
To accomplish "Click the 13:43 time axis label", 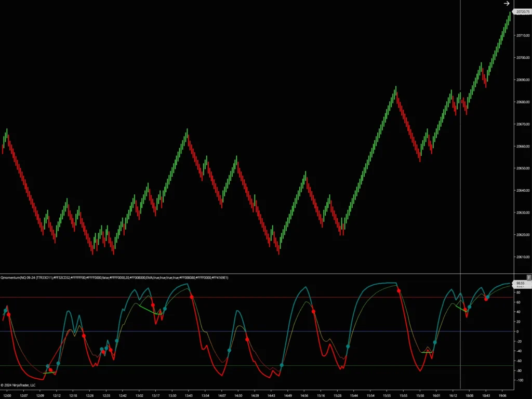I will pyautogui.click(x=188, y=395).
